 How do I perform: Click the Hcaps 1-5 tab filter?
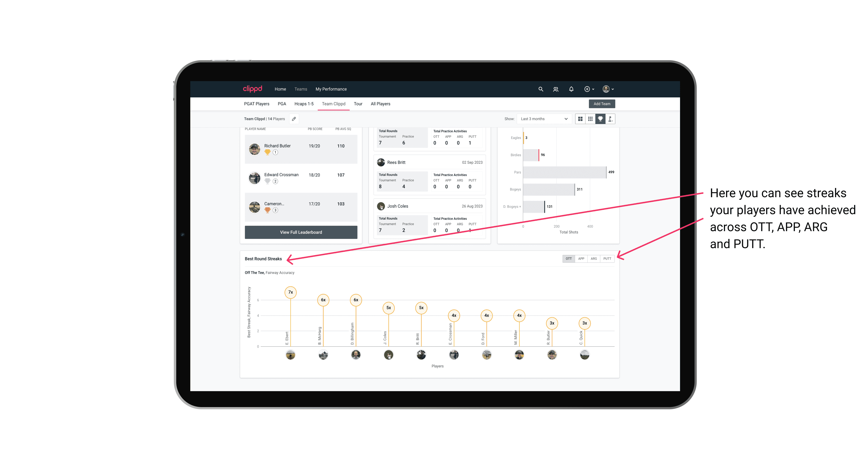(x=305, y=104)
